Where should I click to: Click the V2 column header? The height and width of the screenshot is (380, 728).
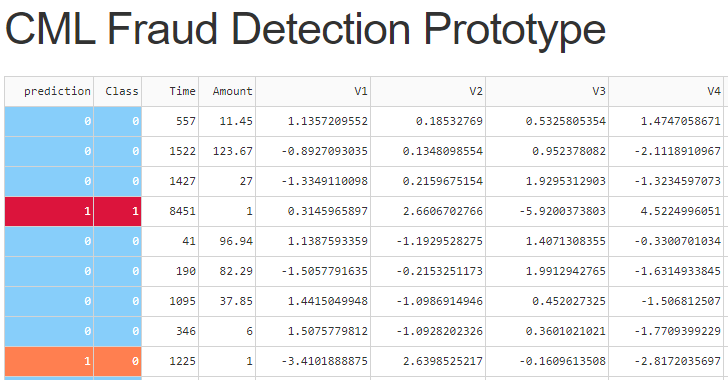[x=428, y=92]
